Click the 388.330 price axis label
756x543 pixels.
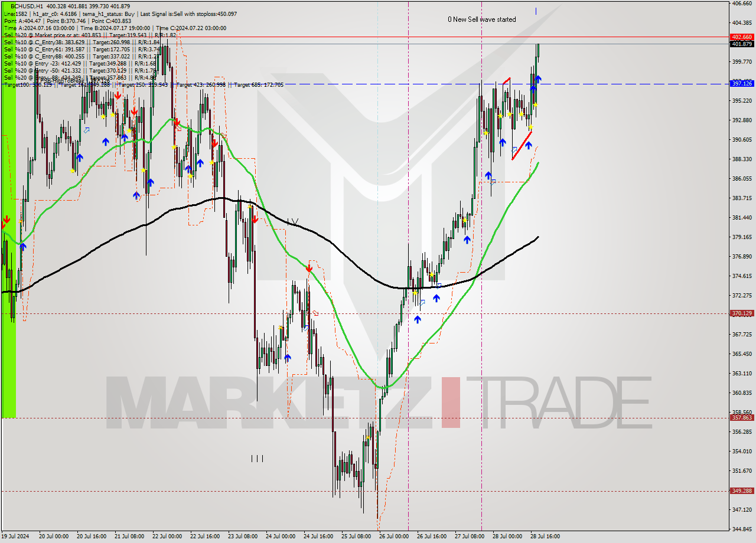[742, 159]
